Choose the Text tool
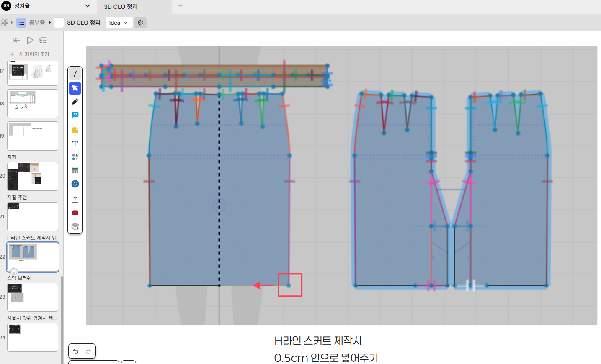601x364 pixels. [x=75, y=144]
